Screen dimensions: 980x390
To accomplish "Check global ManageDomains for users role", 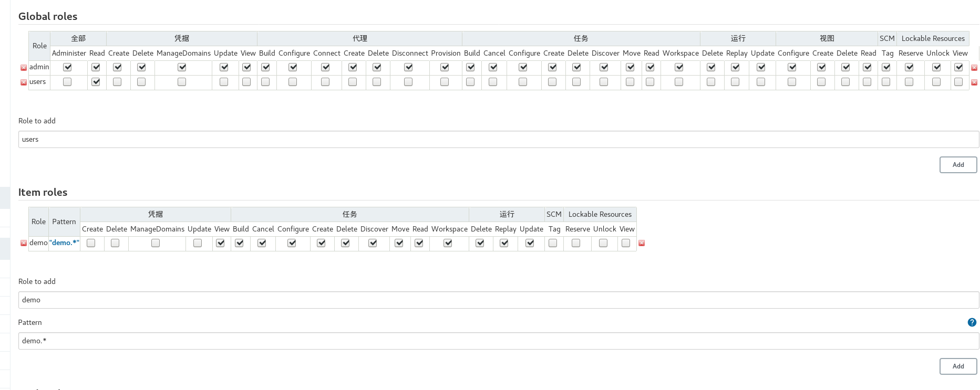I will coord(182,82).
